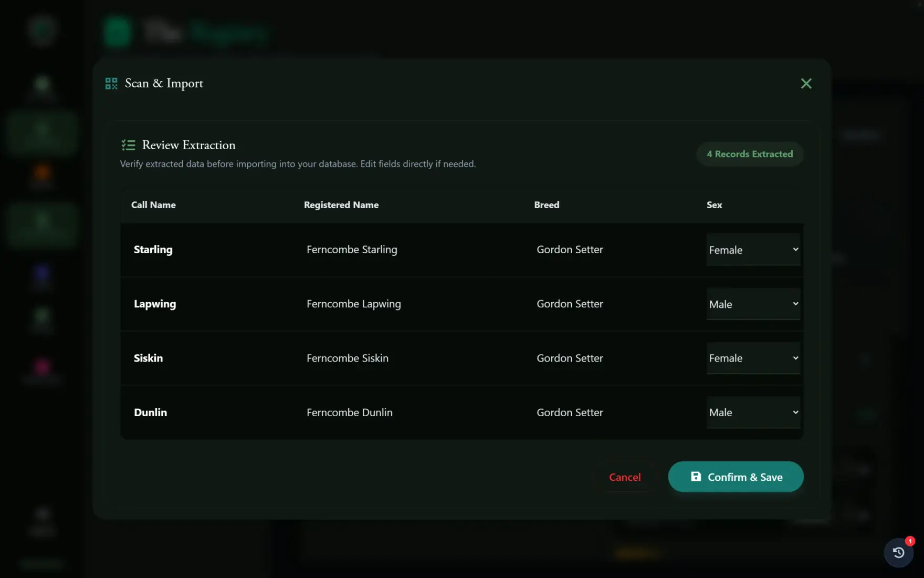Click Gordon Setter breed in Starling row
924x578 pixels.
click(570, 250)
